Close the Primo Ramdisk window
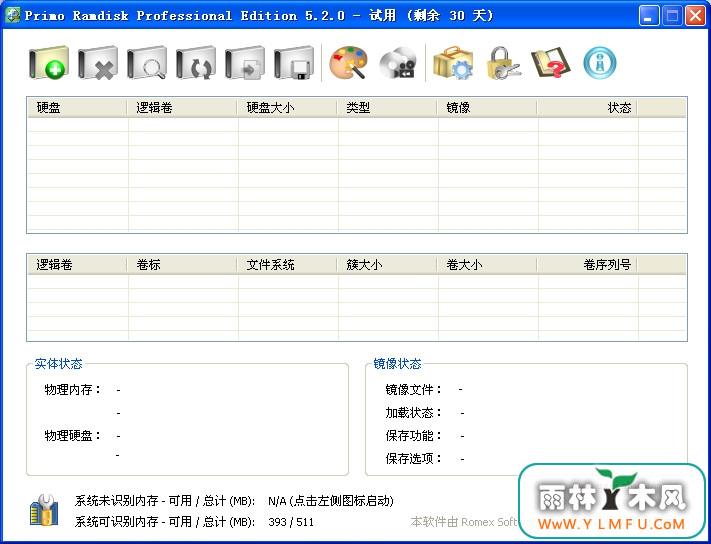The image size is (711, 544). coord(695,16)
